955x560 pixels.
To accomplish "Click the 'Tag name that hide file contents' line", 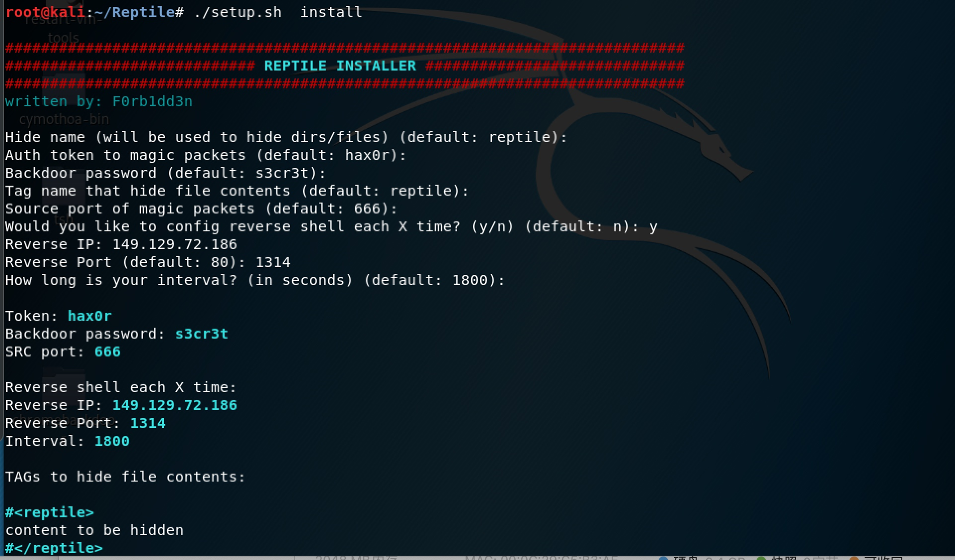I will point(237,191).
